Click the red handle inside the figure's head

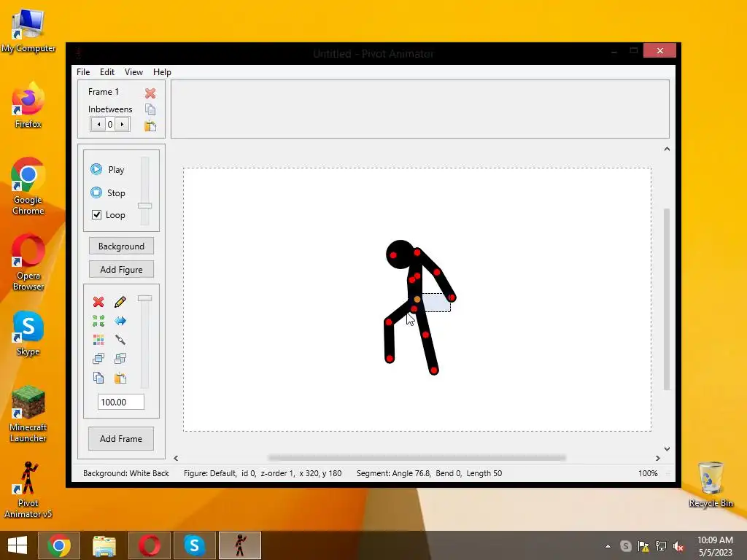point(393,255)
